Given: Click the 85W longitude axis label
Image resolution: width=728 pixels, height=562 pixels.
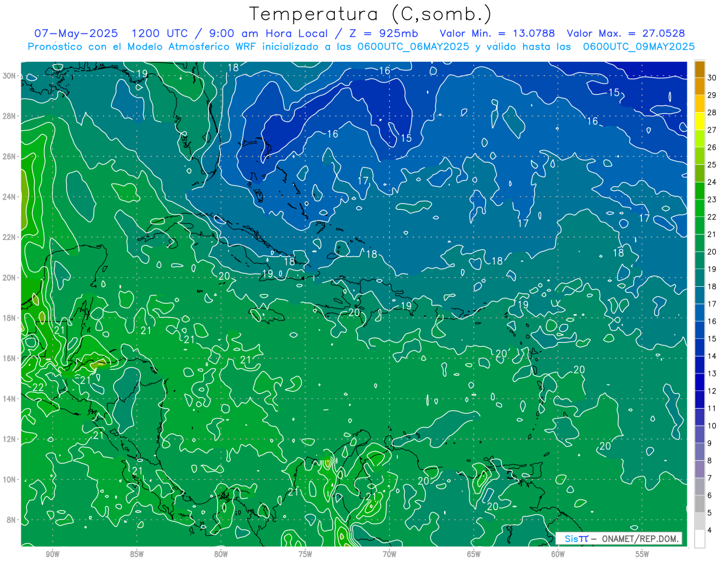Looking at the screenshot, I should (x=137, y=554).
